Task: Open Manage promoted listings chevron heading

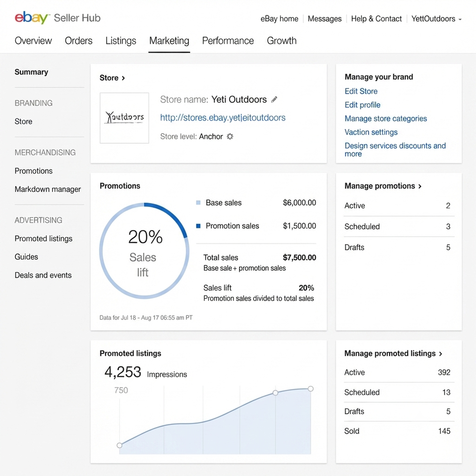Action: tap(393, 354)
